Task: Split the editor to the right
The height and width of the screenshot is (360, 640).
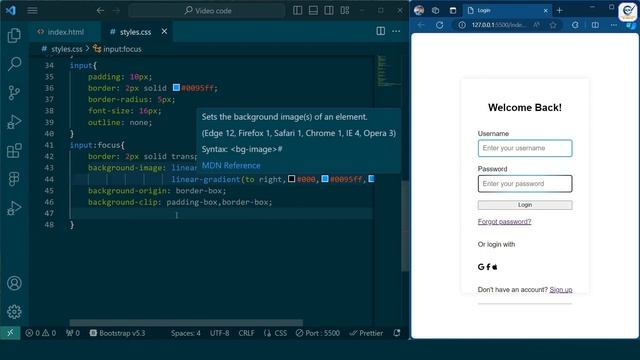Action: (x=380, y=31)
